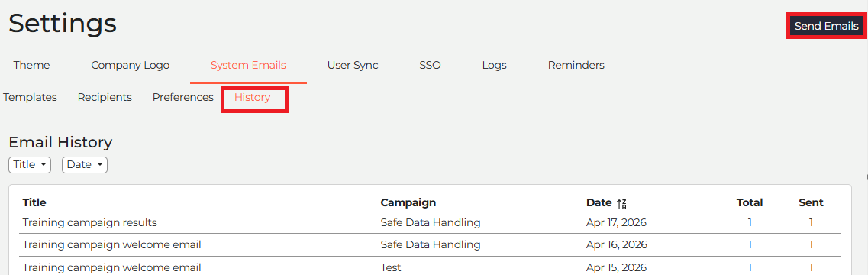Screen dimensions: 868x275
Task: Open the SSO settings tab
Action: [x=430, y=66]
